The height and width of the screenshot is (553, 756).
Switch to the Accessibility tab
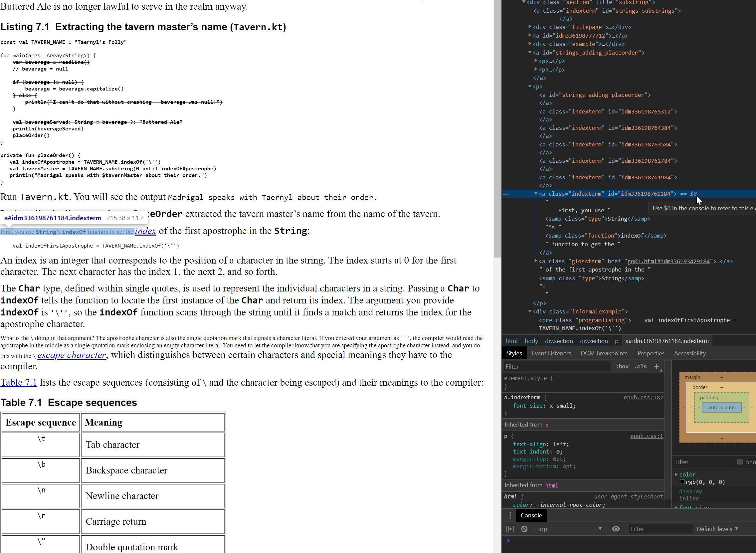click(x=690, y=353)
